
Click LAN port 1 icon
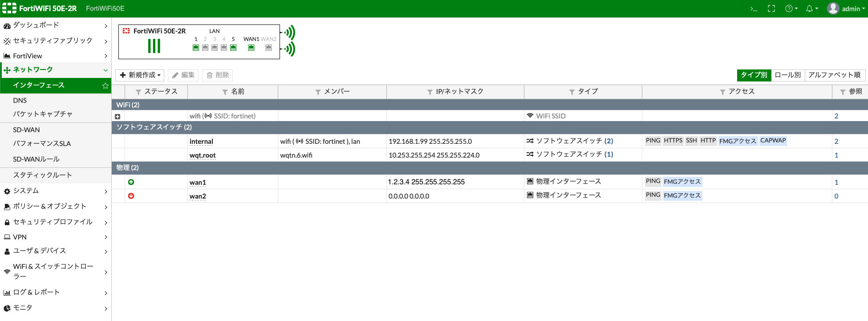[196, 48]
